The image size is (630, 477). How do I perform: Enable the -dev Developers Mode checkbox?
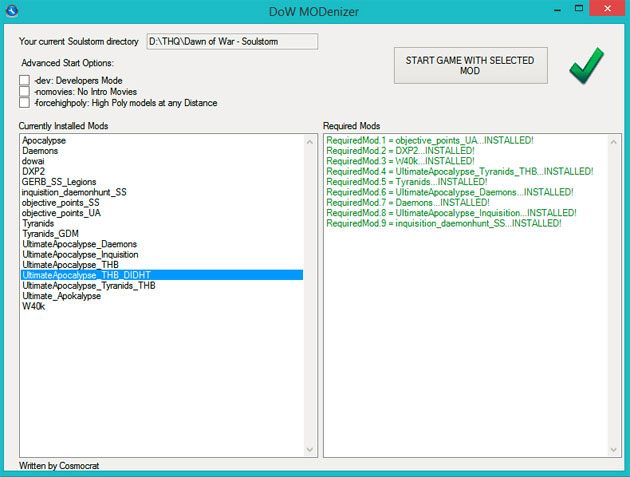[25, 80]
